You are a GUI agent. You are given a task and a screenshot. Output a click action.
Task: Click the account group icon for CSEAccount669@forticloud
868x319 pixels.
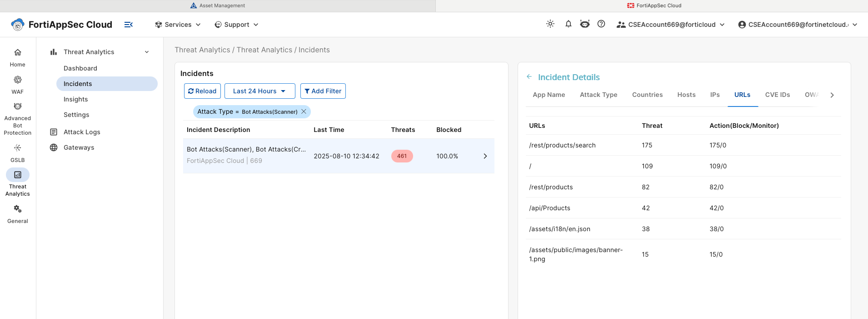(621, 25)
